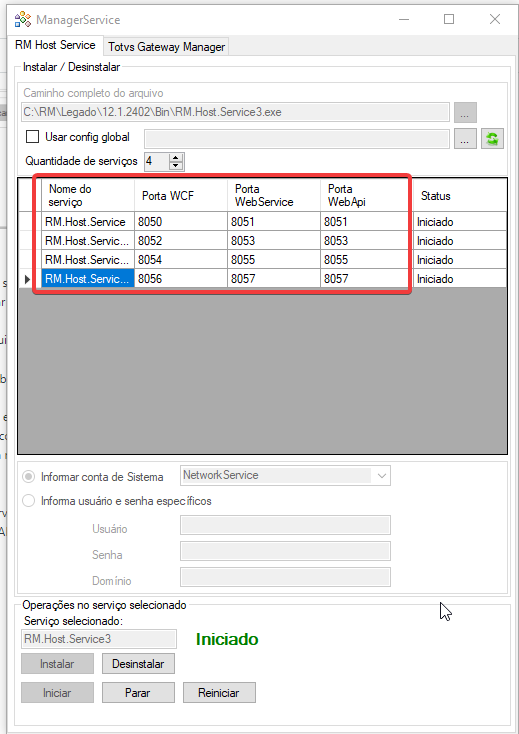Select the RM.Host.Service row name cell
This screenshot has height=734, width=519.
88,221
